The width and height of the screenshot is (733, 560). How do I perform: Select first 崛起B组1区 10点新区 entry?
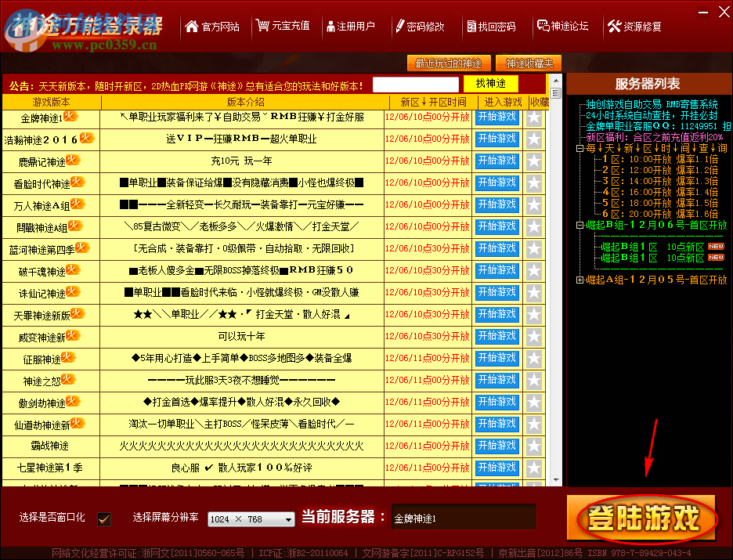(x=663, y=247)
